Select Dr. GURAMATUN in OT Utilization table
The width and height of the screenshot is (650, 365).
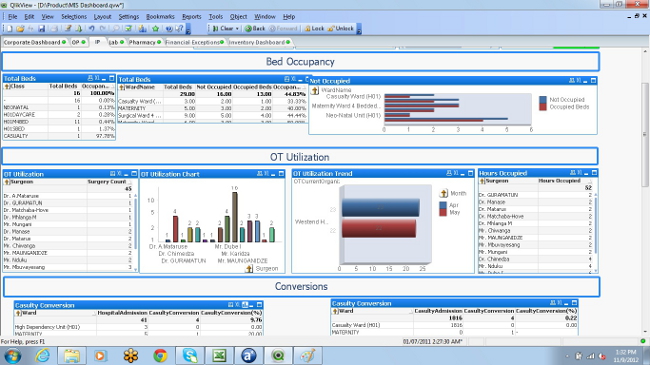(70, 203)
